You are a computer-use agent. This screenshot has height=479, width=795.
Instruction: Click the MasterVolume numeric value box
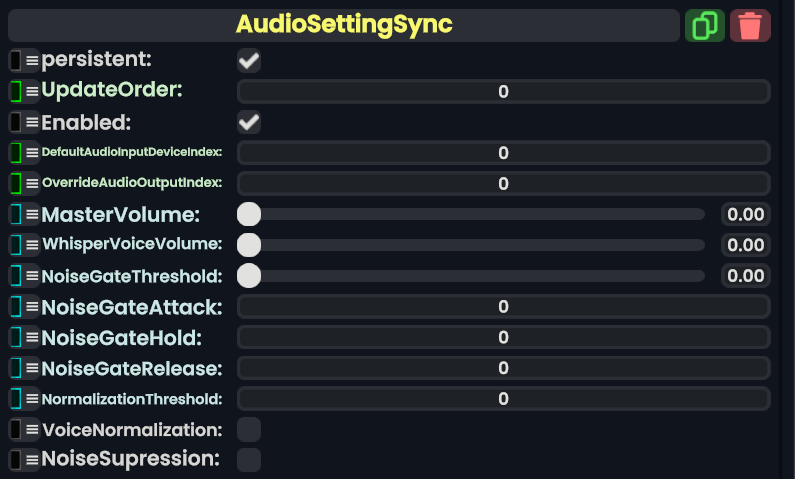pyautogui.click(x=746, y=214)
